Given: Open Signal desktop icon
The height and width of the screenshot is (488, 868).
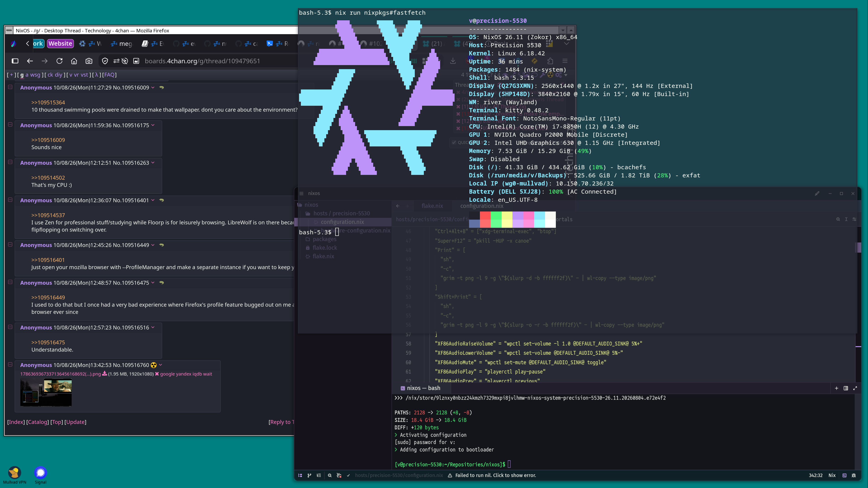Looking at the screenshot, I should coord(40,475).
